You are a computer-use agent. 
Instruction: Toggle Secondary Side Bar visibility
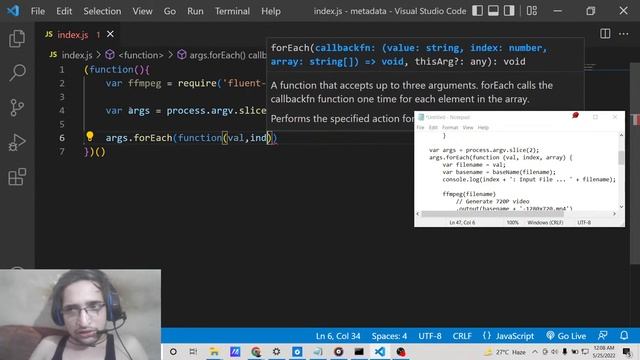point(509,11)
